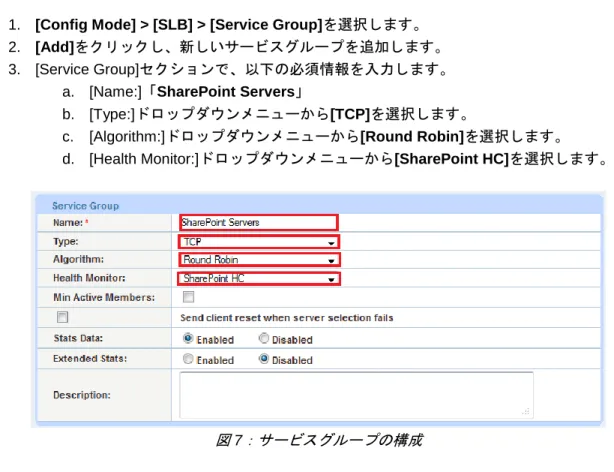Click the bold '[TCP]' text in step b
The width and height of the screenshot is (614, 472).
pyautogui.click(x=350, y=114)
